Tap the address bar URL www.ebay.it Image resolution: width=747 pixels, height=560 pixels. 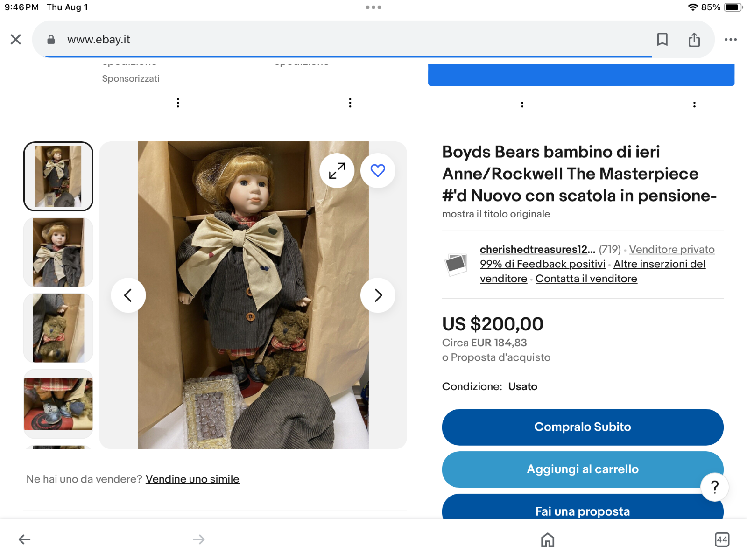[99, 40]
